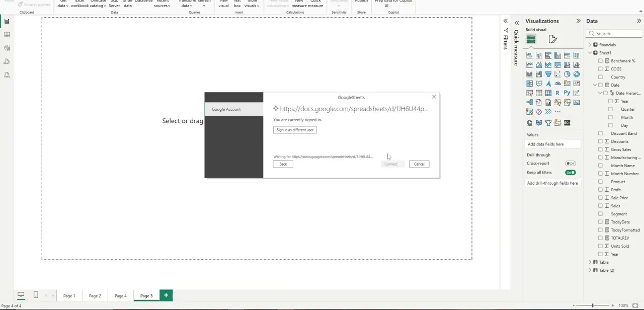Open Report view in left sidebar
Image resolution: width=644 pixels, height=310 pixels.
[7, 21]
